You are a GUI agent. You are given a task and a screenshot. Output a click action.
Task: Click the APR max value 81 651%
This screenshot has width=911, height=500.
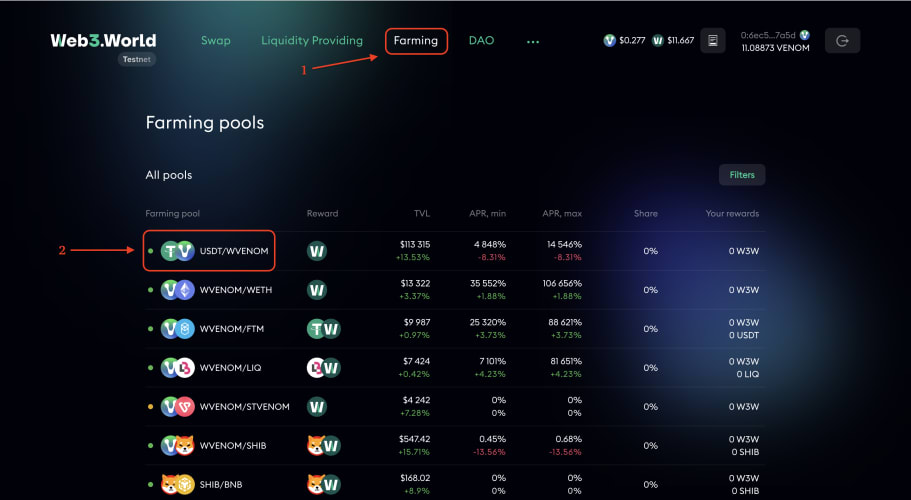(x=566, y=361)
